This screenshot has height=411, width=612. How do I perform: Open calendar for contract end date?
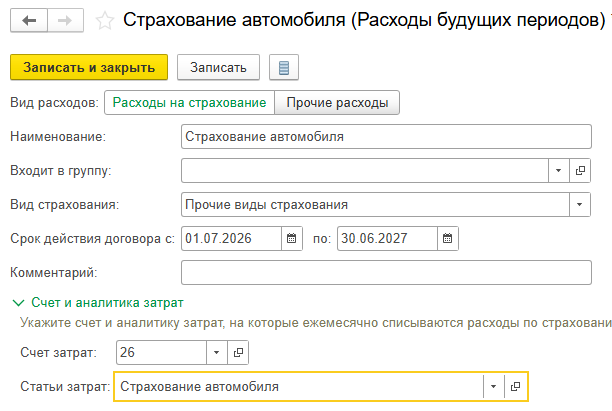[x=447, y=238]
